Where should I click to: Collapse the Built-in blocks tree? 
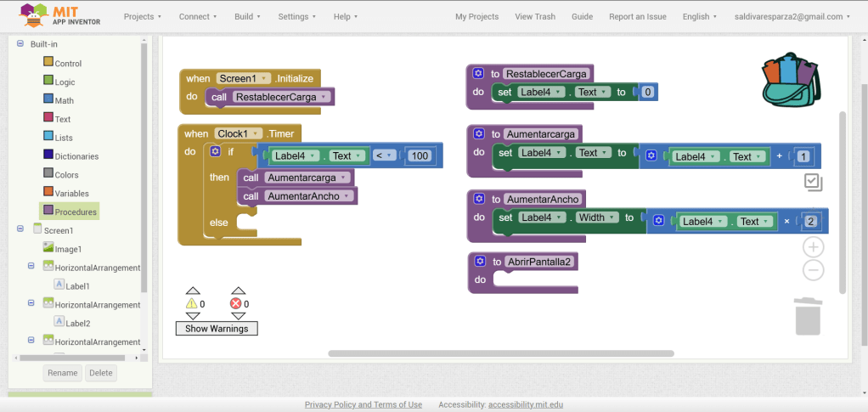tap(20, 43)
